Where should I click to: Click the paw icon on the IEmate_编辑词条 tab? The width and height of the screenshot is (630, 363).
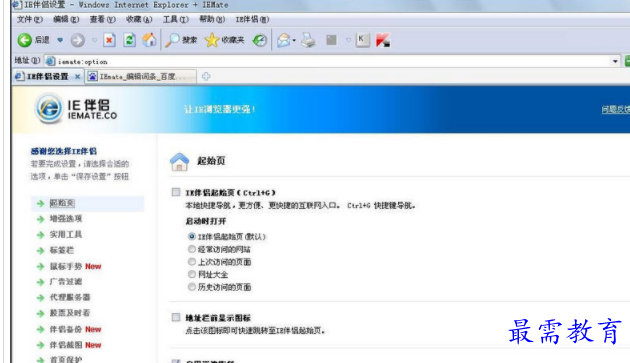pyautogui.click(x=92, y=76)
